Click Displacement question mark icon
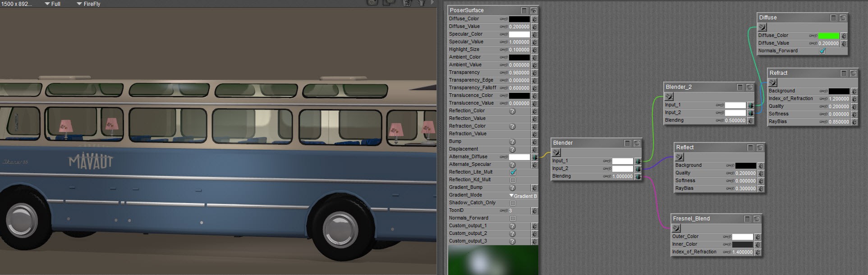Viewport: 868px width, 275px height. coord(513,149)
